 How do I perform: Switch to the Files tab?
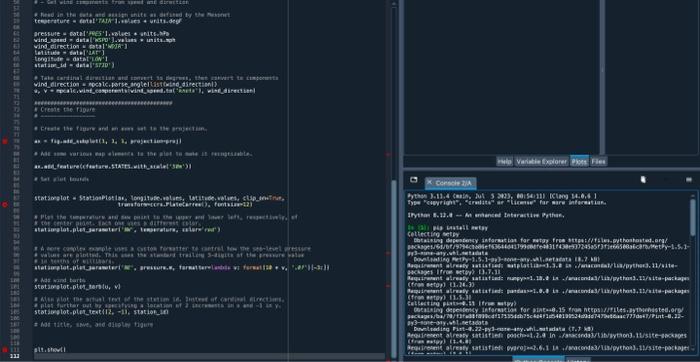(x=598, y=162)
